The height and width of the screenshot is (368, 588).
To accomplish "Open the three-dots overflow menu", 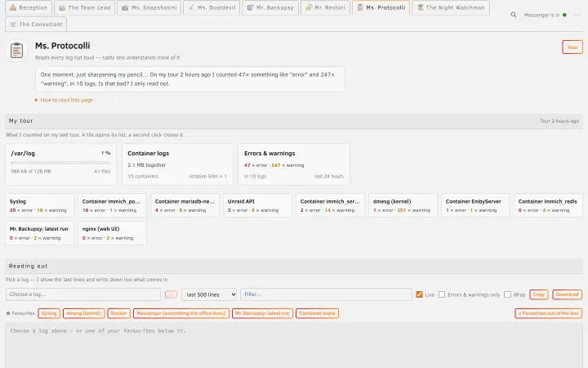I will click(577, 15).
